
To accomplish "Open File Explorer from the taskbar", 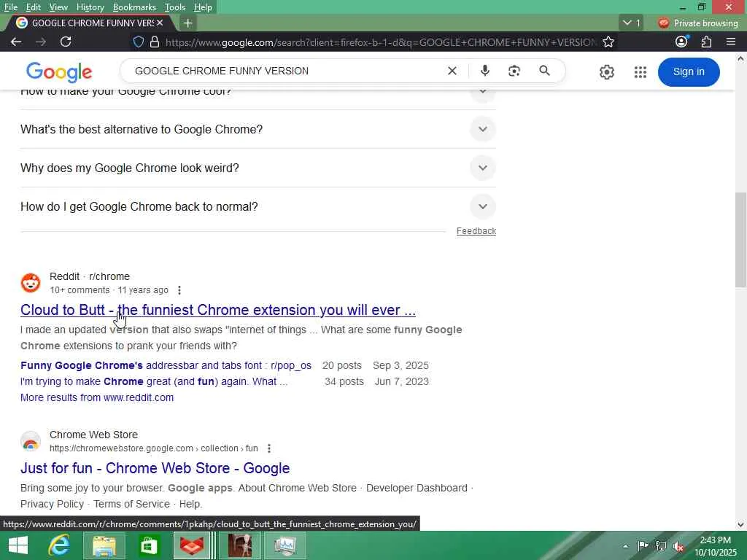I will [104, 545].
